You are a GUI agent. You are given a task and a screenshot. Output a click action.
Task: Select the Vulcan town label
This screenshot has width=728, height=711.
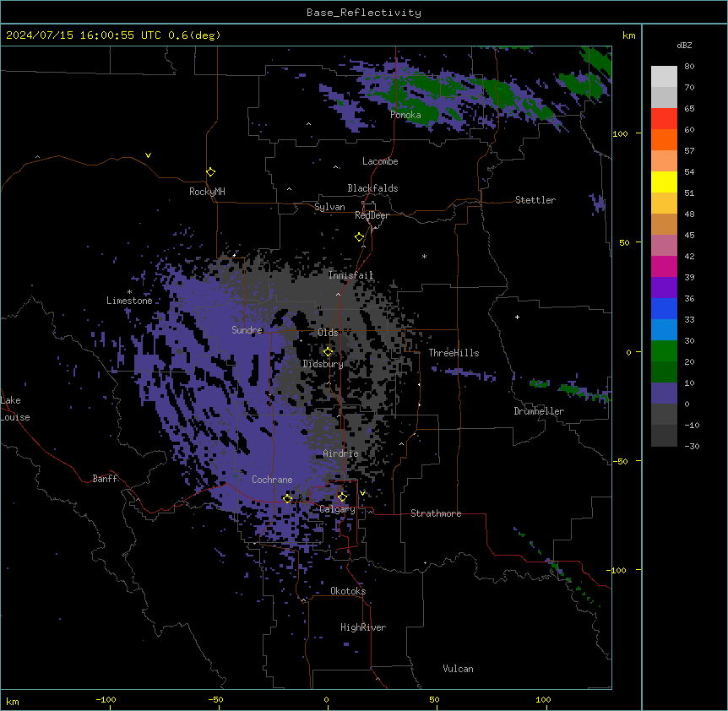click(x=459, y=669)
